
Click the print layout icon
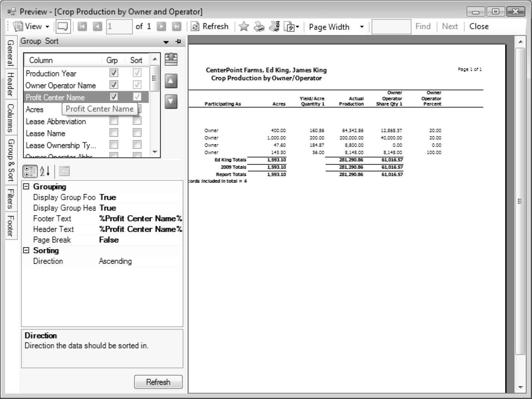tap(275, 27)
